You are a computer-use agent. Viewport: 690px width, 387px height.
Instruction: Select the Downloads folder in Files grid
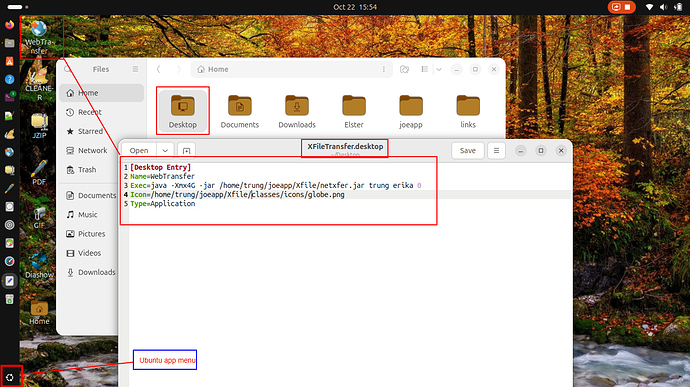coord(297,112)
